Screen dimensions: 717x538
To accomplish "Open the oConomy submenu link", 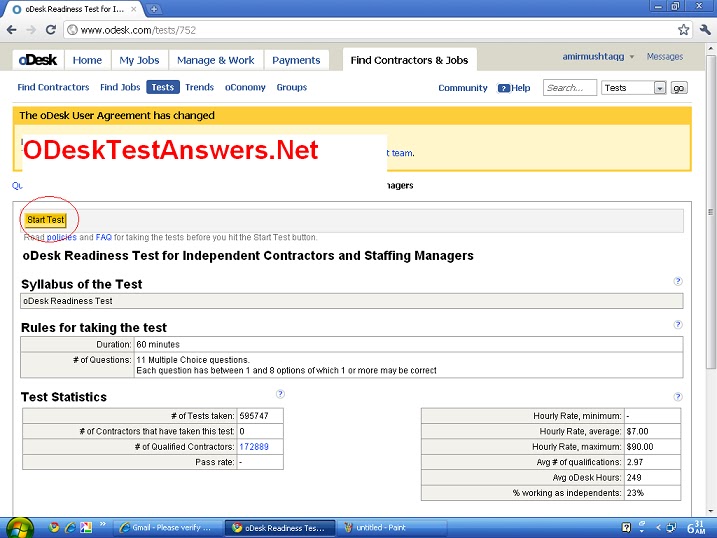I will [245, 87].
